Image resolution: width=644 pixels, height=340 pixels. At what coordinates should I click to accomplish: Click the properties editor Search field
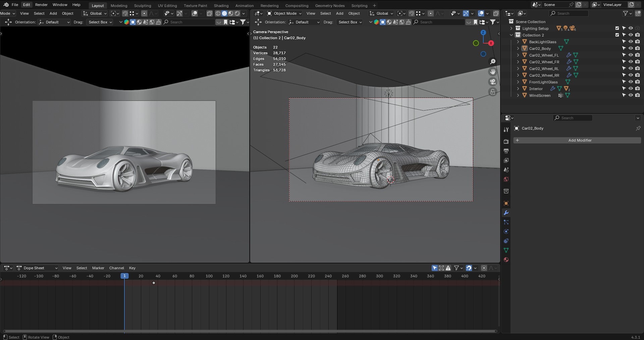point(573,118)
